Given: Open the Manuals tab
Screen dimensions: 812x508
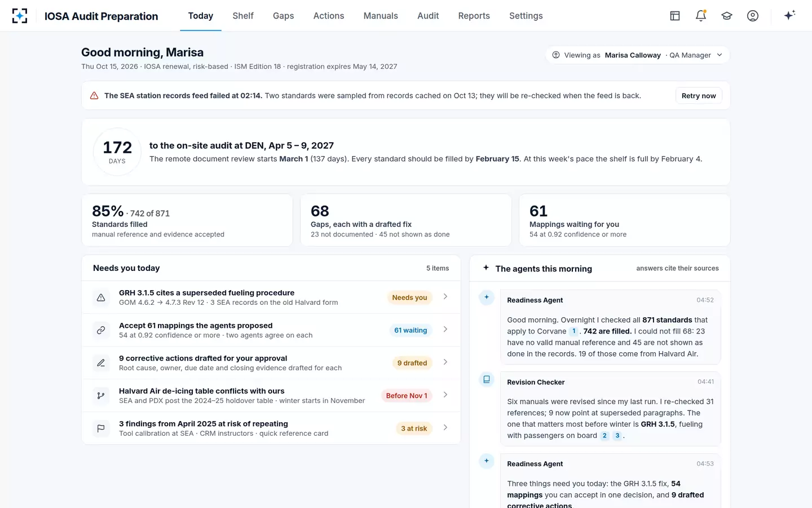Looking at the screenshot, I should click(x=381, y=16).
